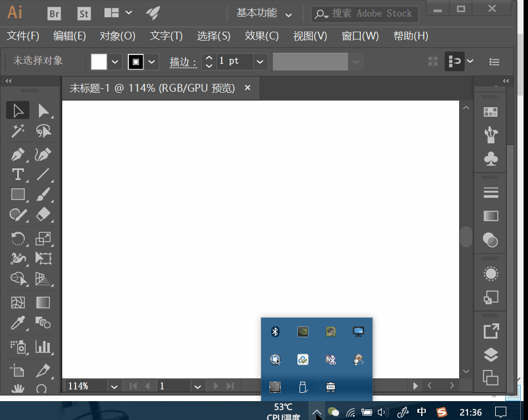528x420 pixels.
Task: Open the 窗口(W) menu
Action: point(360,36)
